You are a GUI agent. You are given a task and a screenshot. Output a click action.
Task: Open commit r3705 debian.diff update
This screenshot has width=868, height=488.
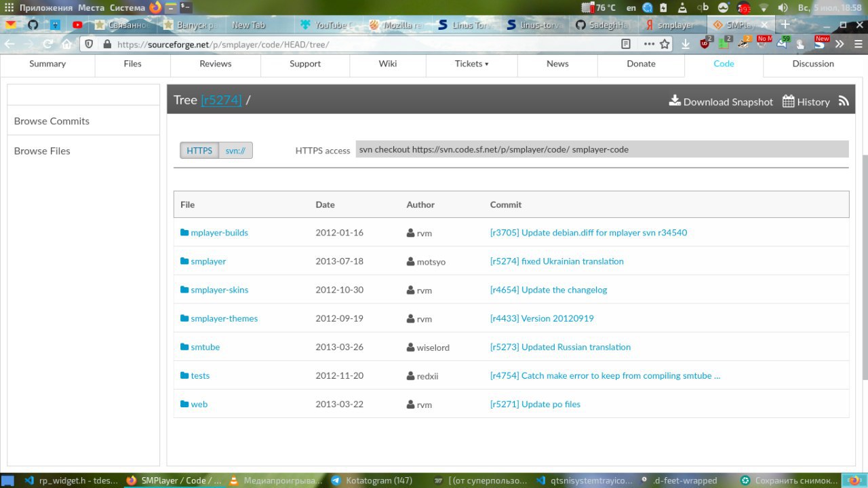589,233
